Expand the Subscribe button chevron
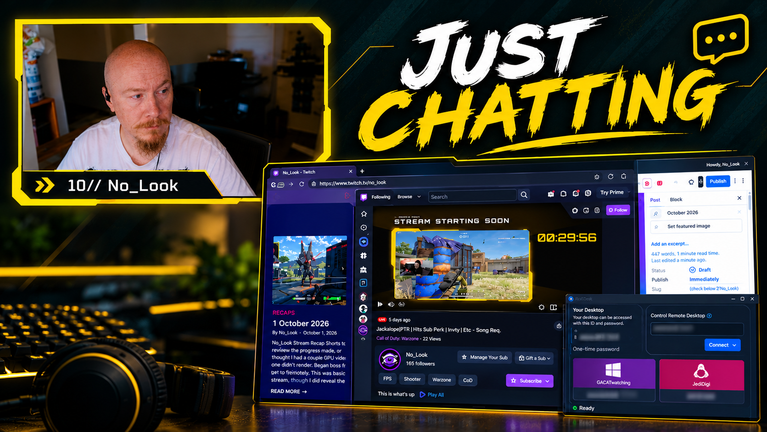 click(x=547, y=381)
